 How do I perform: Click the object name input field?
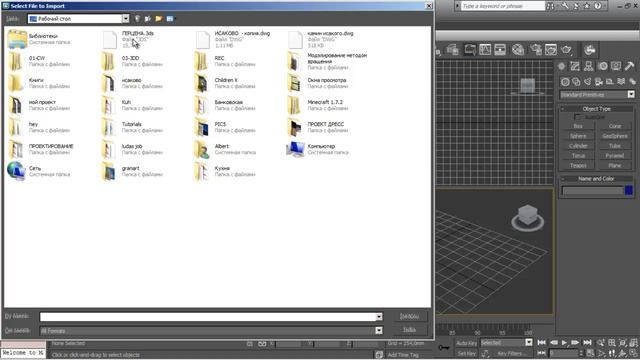(x=592, y=190)
